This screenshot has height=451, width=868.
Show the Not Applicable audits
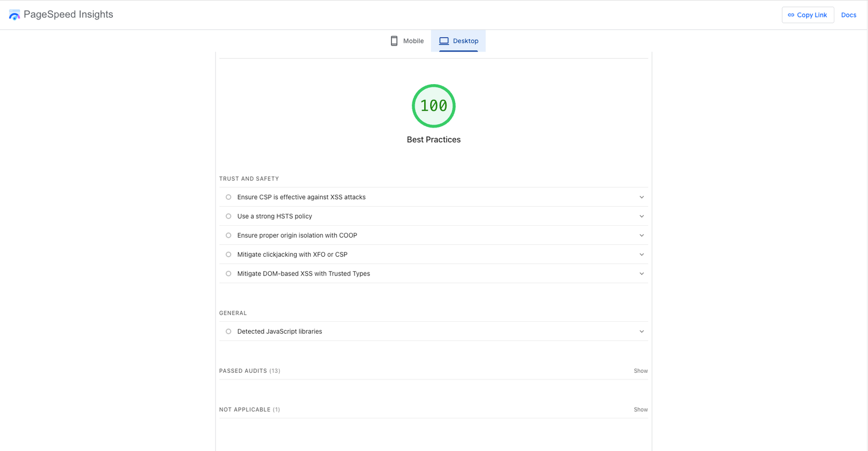pos(641,410)
